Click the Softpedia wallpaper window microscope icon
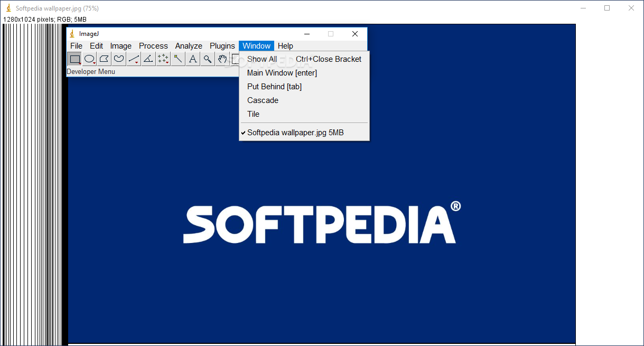 [x=8, y=8]
